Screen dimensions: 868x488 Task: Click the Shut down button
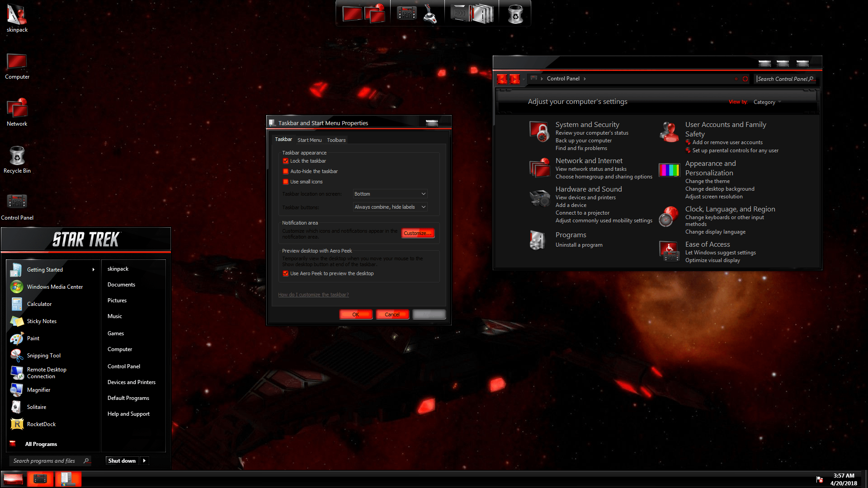point(122,461)
